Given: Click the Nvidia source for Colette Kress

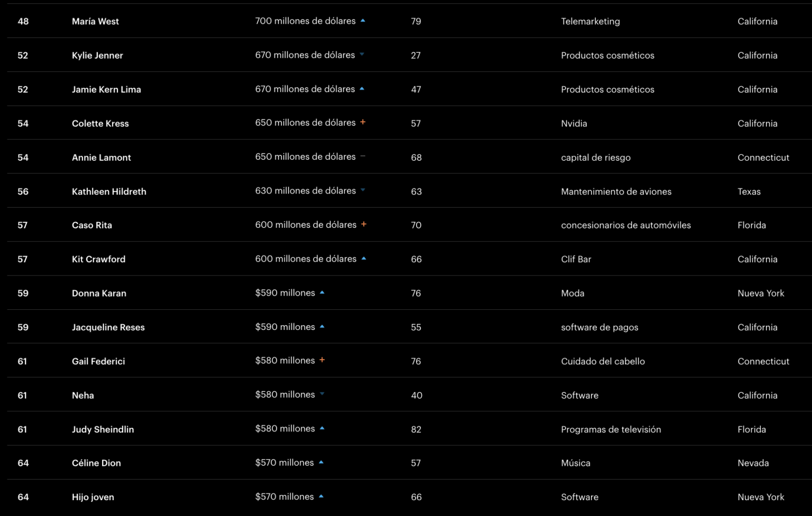Looking at the screenshot, I should [x=574, y=123].
